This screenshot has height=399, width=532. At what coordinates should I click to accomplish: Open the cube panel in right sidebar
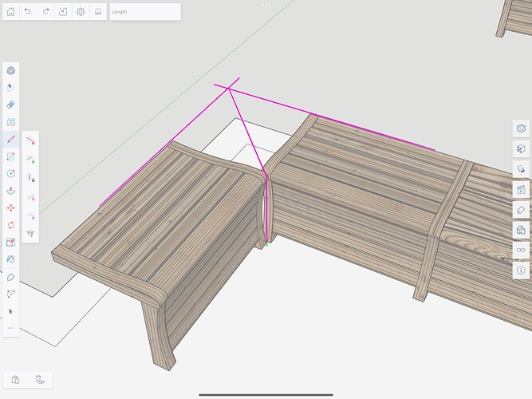point(521,148)
